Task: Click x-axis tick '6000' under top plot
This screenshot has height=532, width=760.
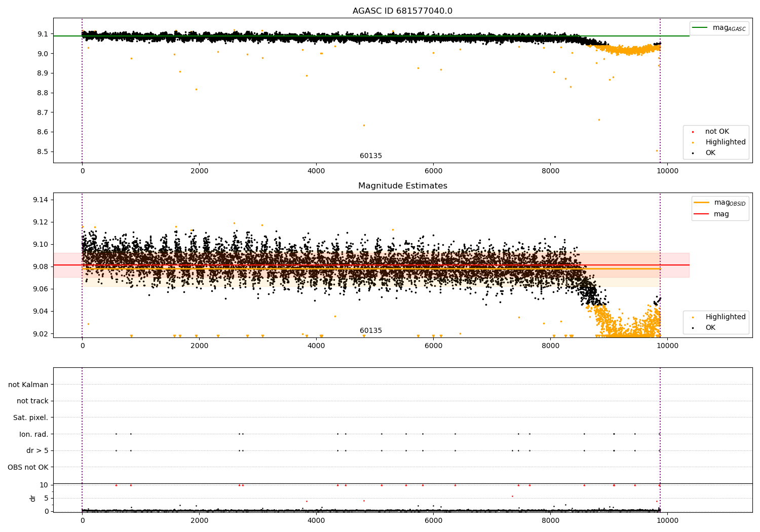Action: point(433,171)
